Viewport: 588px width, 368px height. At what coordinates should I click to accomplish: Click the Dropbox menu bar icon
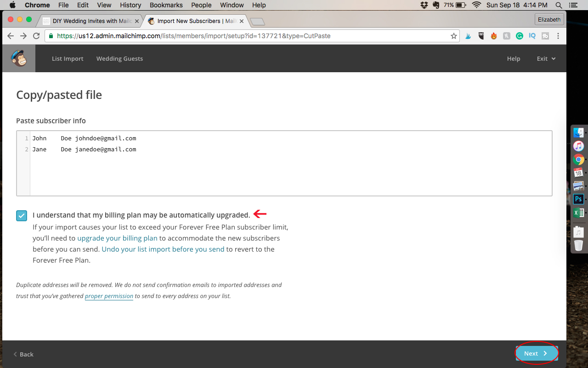pyautogui.click(x=424, y=5)
